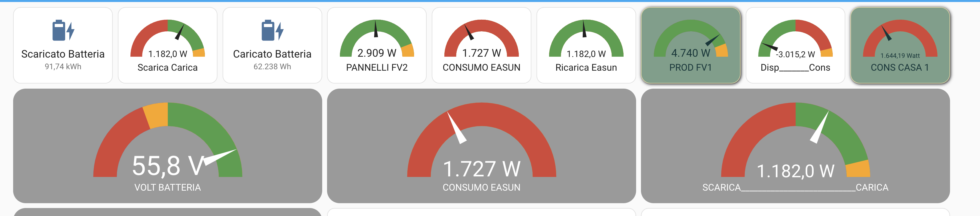The height and width of the screenshot is (216, 980).
Task: Click the CONS CASA 1 label
Action: tap(900, 68)
